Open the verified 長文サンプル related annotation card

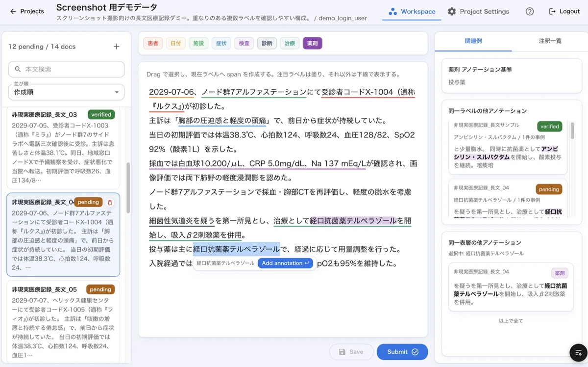pyautogui.click(x=508, y=147)
